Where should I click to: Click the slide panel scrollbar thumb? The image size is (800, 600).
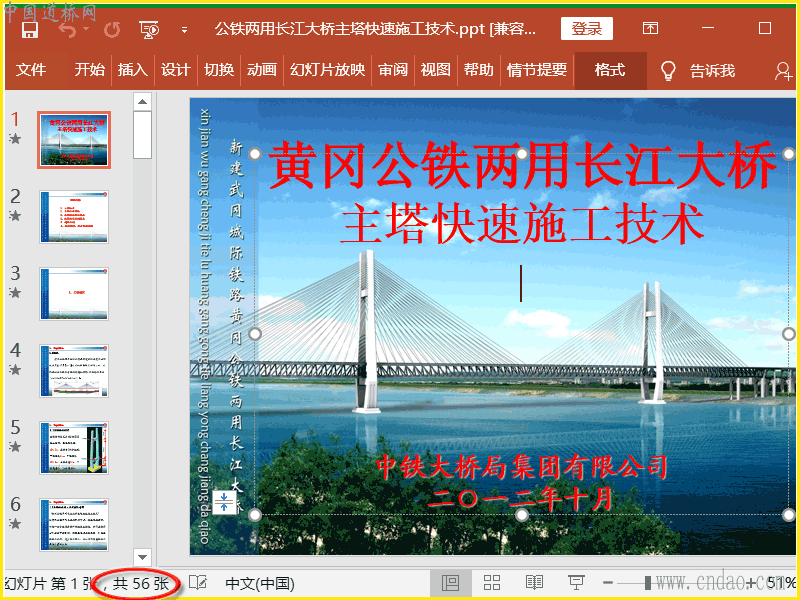(x=142, y=135)
